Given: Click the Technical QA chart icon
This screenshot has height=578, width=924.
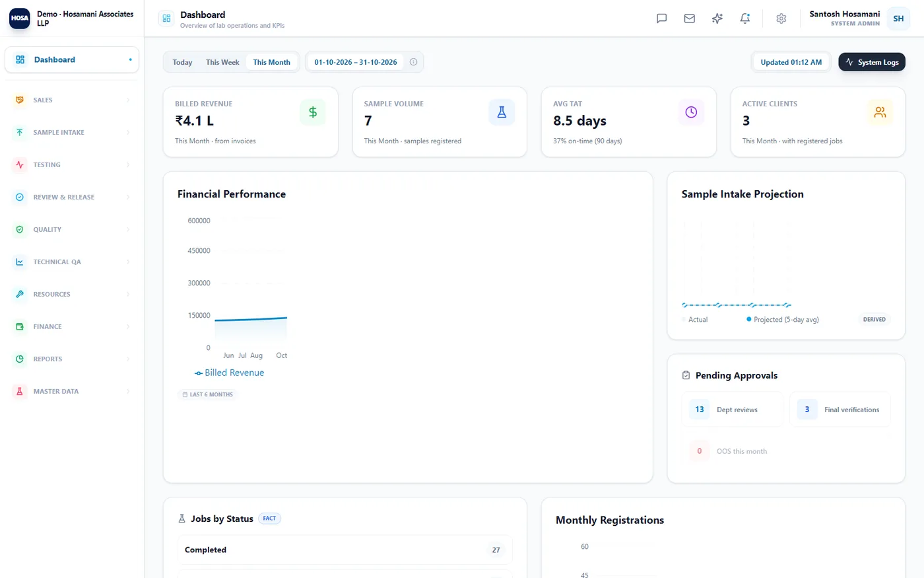Looking at the screenshot, I should tap(20, 262).
